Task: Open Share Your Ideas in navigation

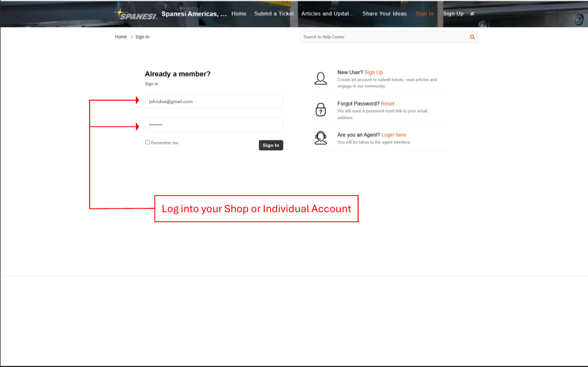Action: click(x=384, y=14)
